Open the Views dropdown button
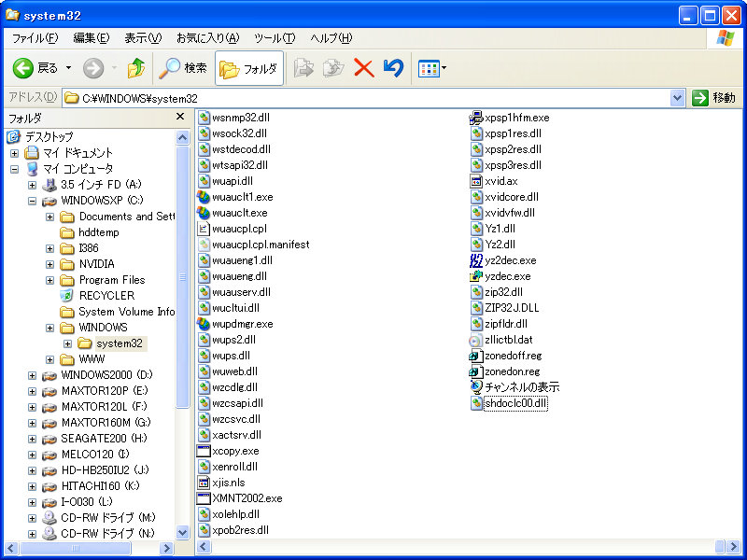 pos(432,68)
